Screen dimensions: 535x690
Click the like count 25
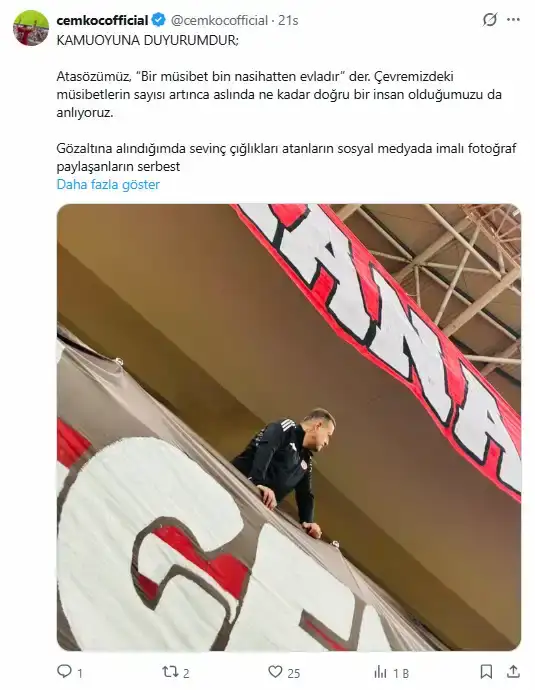[294, 673]
